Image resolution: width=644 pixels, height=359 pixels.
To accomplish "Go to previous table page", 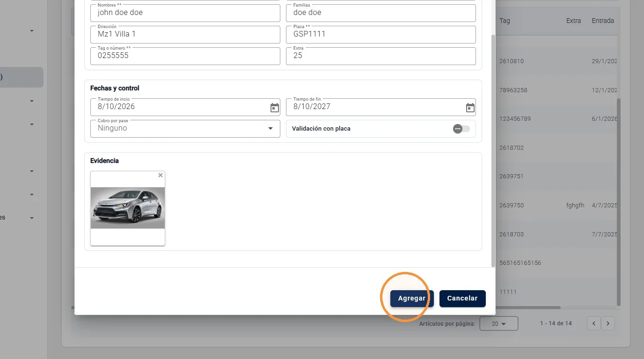I will 594,323.
